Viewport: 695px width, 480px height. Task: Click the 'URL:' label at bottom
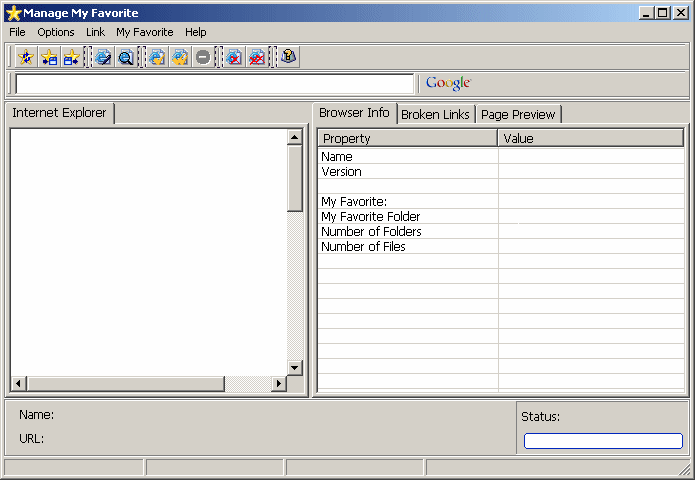pos(31,439)
